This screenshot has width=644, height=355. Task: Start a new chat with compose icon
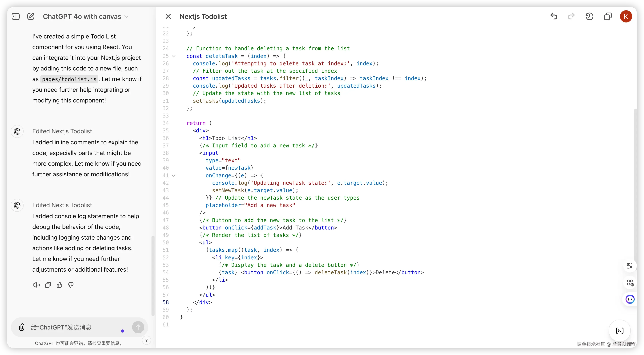[31, 17]
